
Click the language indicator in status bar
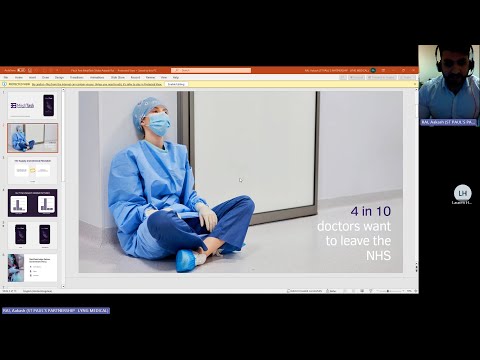(x=37, y=291)
